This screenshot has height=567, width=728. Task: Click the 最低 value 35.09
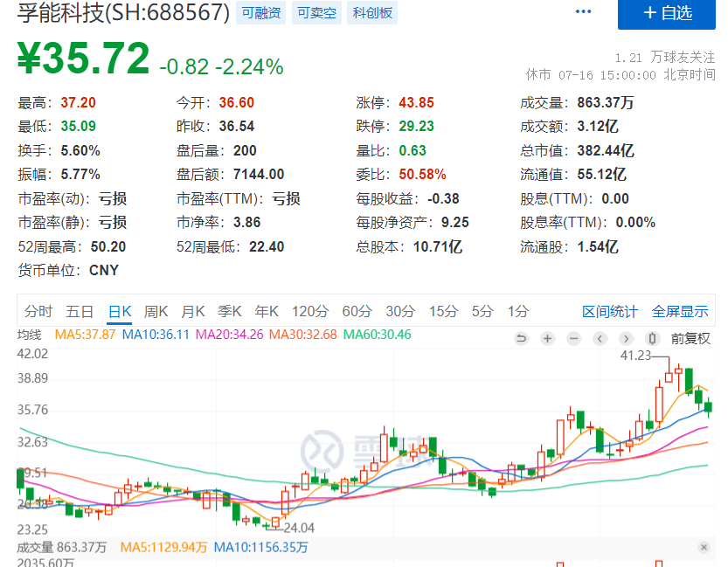click(x=78, y=126)
